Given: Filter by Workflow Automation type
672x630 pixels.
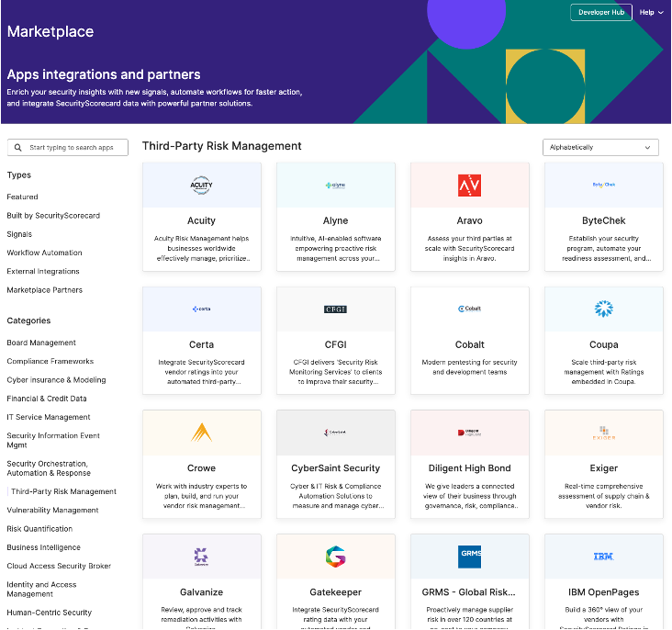Looking at the screenshot, I should click(x=44, y=253).
